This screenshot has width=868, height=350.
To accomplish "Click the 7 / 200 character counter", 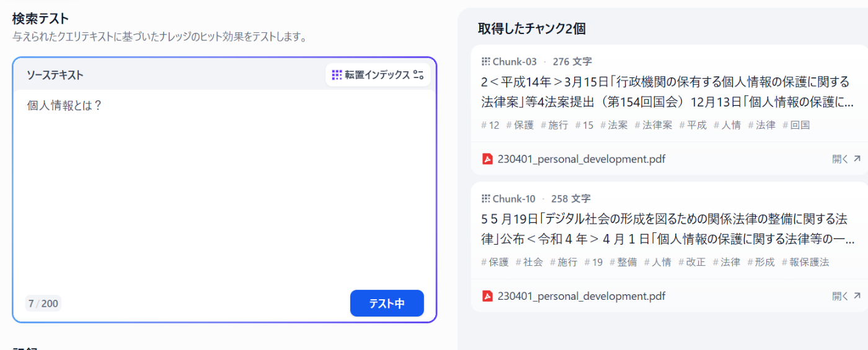I will 43,304.
